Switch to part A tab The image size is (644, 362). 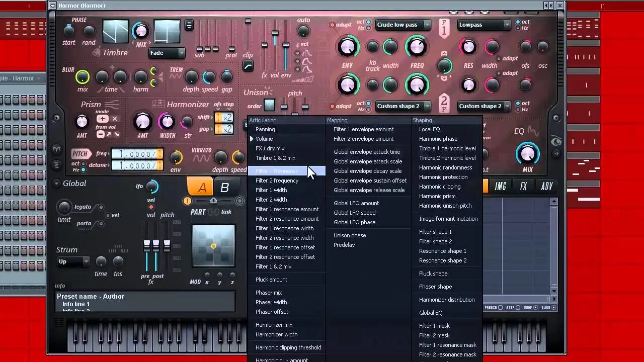(x=200, y=187)
